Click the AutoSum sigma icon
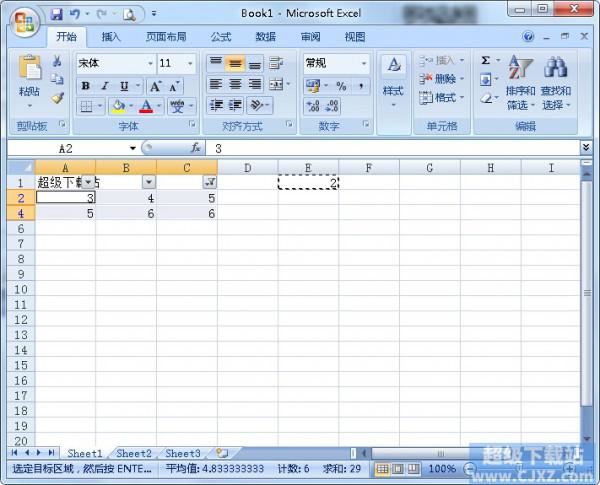Viewport: 600px width, 485px height. [486, 62]
